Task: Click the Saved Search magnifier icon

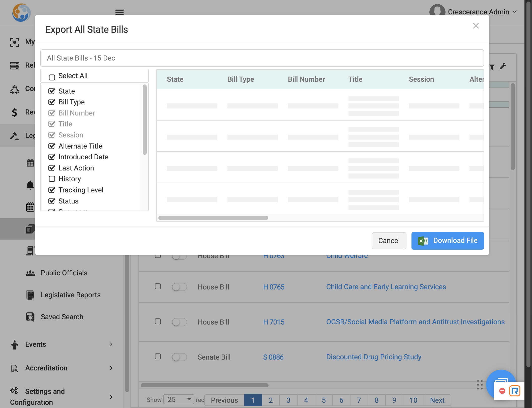Action: click(30, 317)
